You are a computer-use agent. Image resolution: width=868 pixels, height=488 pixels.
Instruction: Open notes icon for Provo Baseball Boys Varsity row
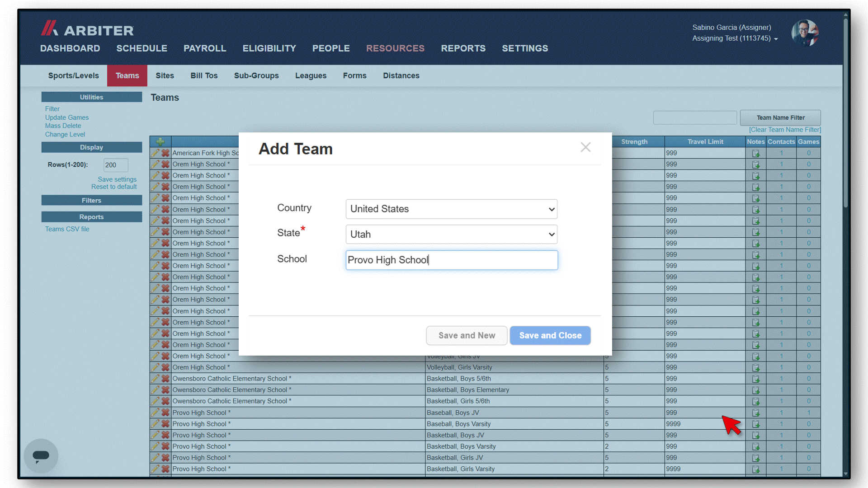tap(755, 424)
